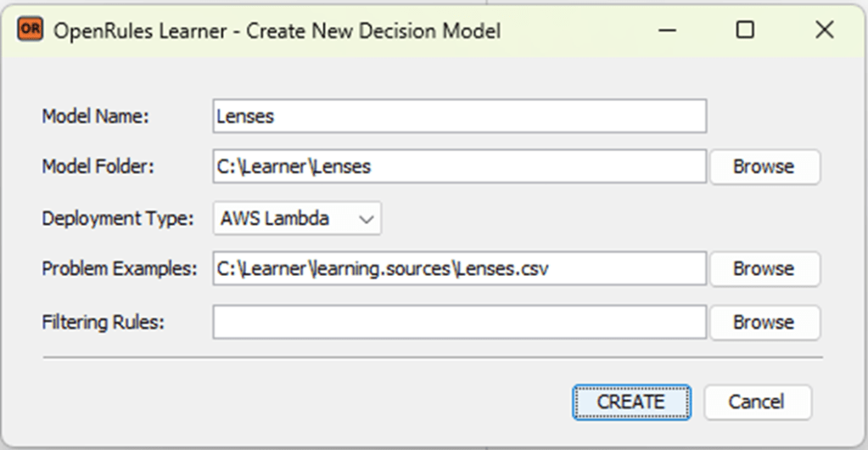
Task: Click the dialog title bar text
Action: point(277,31)
